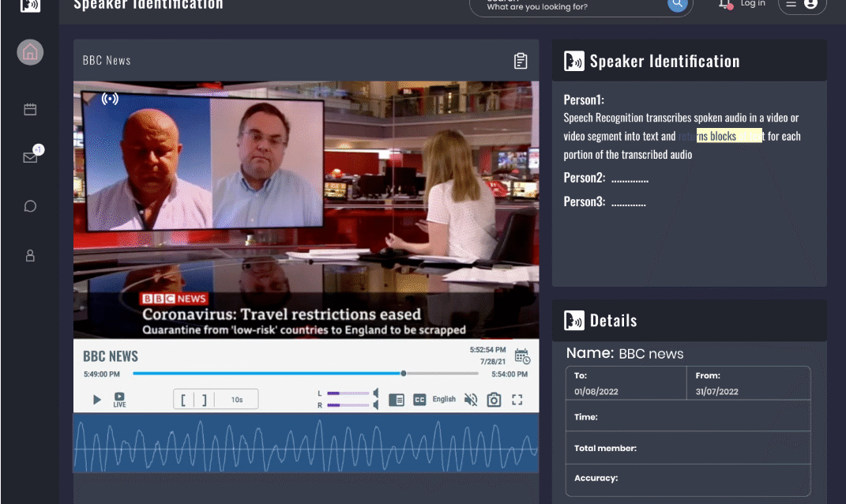Take a snapshot with the camera icon
The height and width of the screenshot is (504, 846).
tap(494, 400)
